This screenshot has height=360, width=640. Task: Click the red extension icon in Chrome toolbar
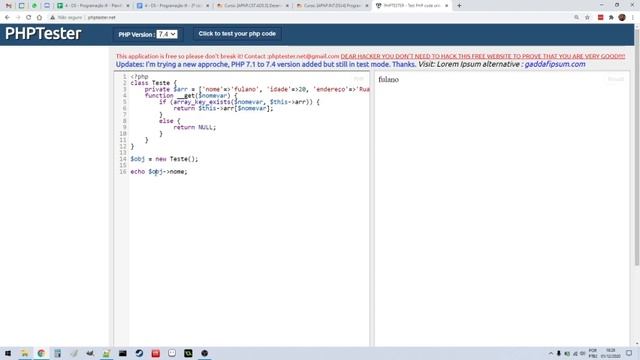(x=600, y=18)
